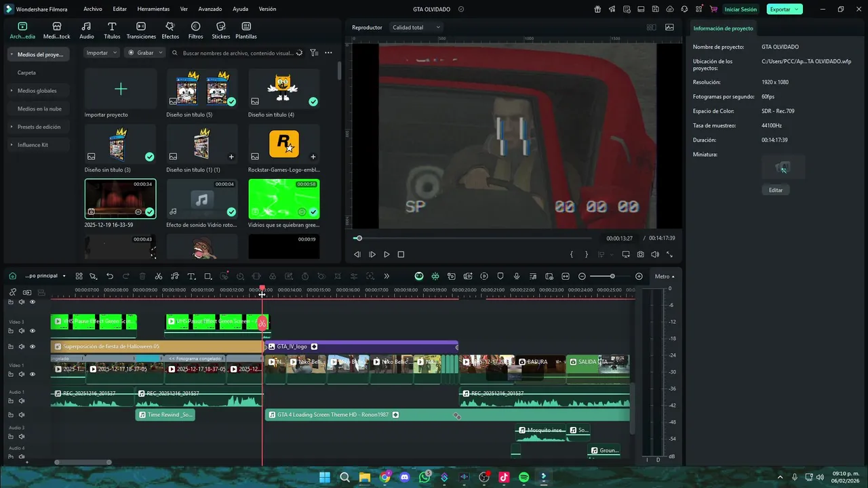Expand Medios globales in sidebar

pos(12,91)
